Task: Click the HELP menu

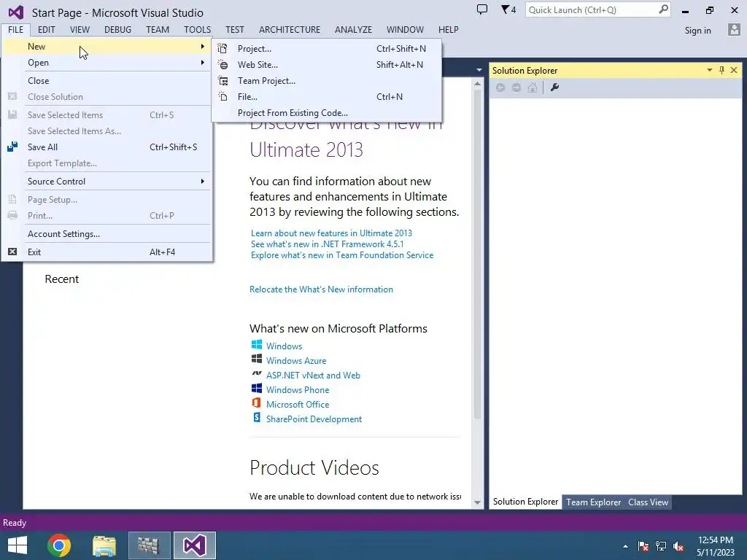Action: (x=449, y=29)
